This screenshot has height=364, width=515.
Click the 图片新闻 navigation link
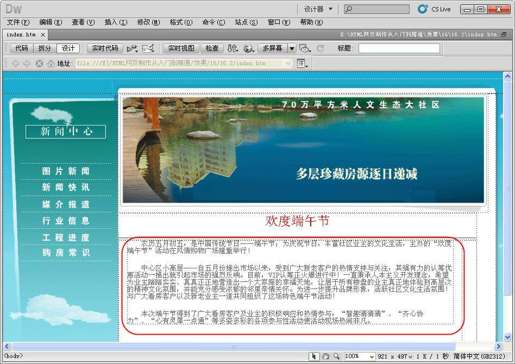[66, 171]
